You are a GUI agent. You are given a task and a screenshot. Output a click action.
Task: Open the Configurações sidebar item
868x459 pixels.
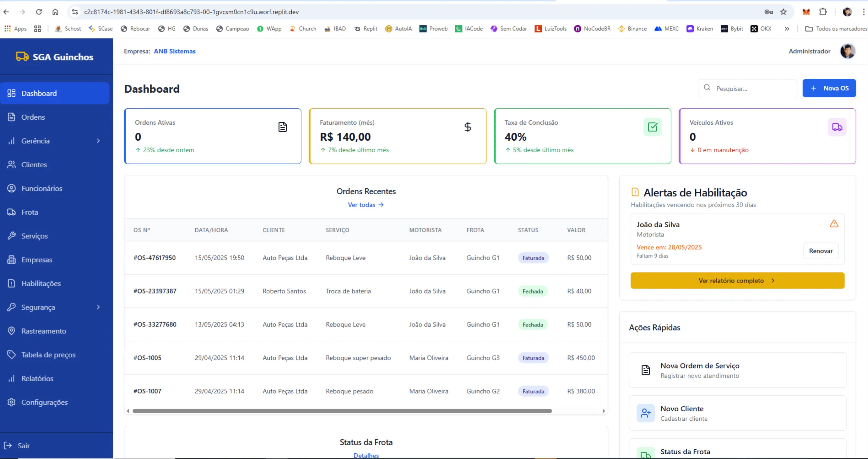pyautogui.click(x=44, y=402)
